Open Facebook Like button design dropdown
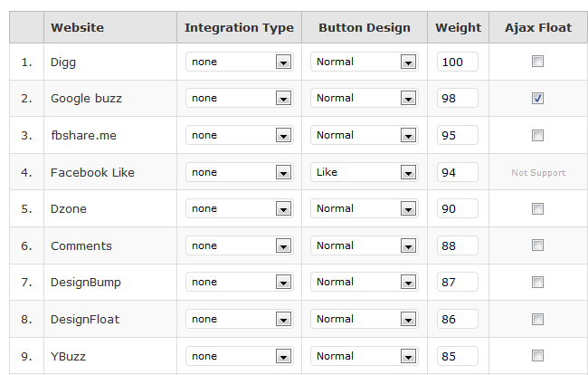Screen dimensions: 588x375 (365, 172)
